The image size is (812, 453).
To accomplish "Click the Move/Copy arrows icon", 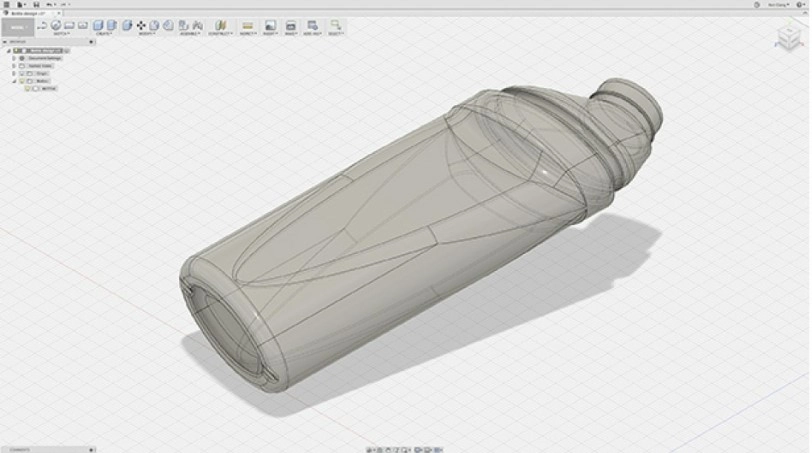I will coord(141,25).
